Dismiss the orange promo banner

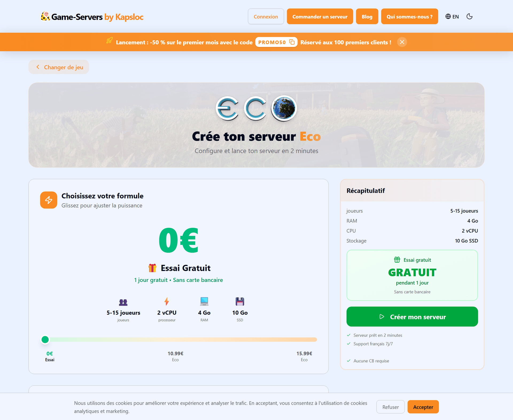(x=402, y=42)
